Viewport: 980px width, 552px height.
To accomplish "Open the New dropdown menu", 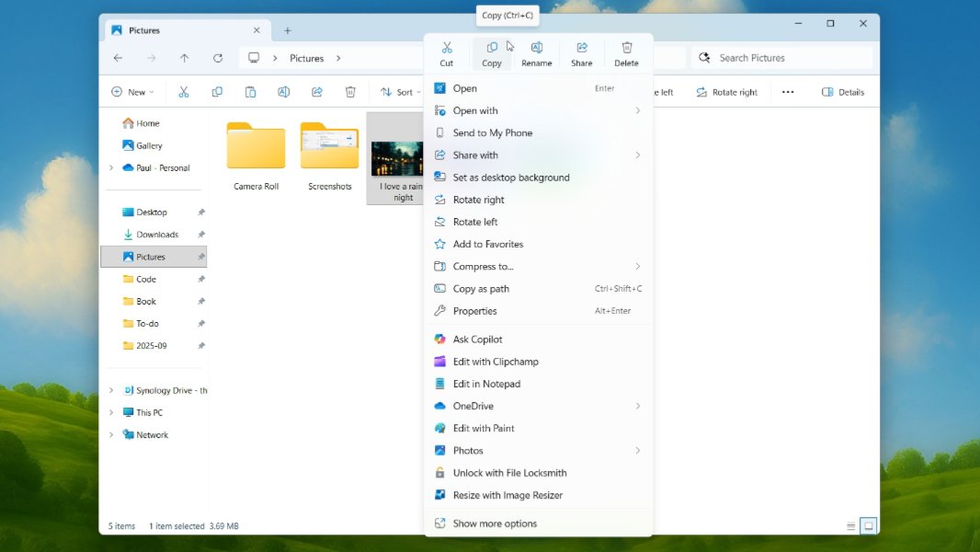I will tap(133, 91).
